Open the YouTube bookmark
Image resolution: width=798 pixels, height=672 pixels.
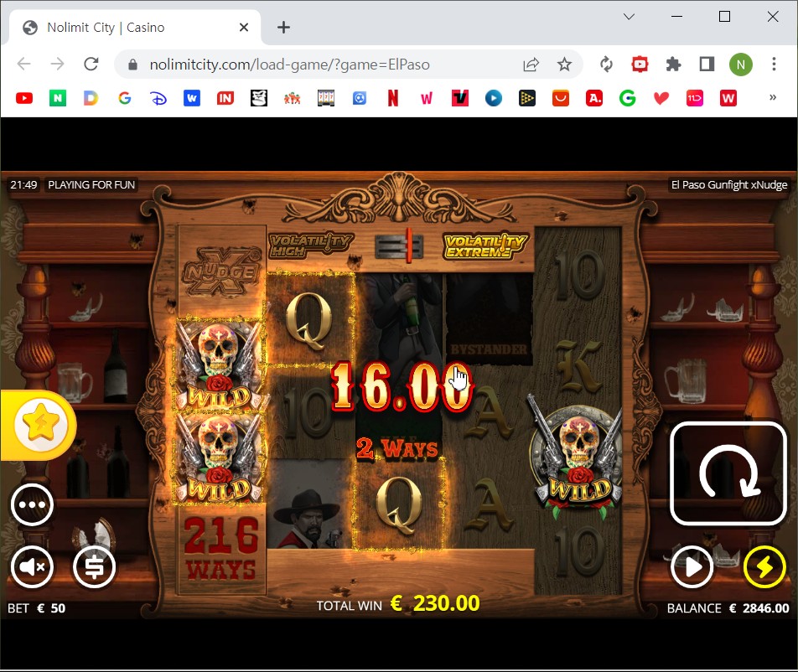point(24,98)
